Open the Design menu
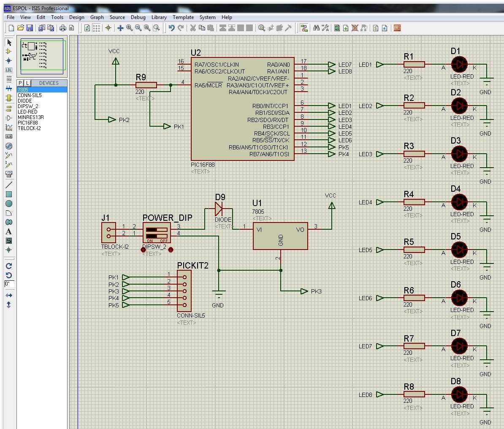 (x=77, y=17)
